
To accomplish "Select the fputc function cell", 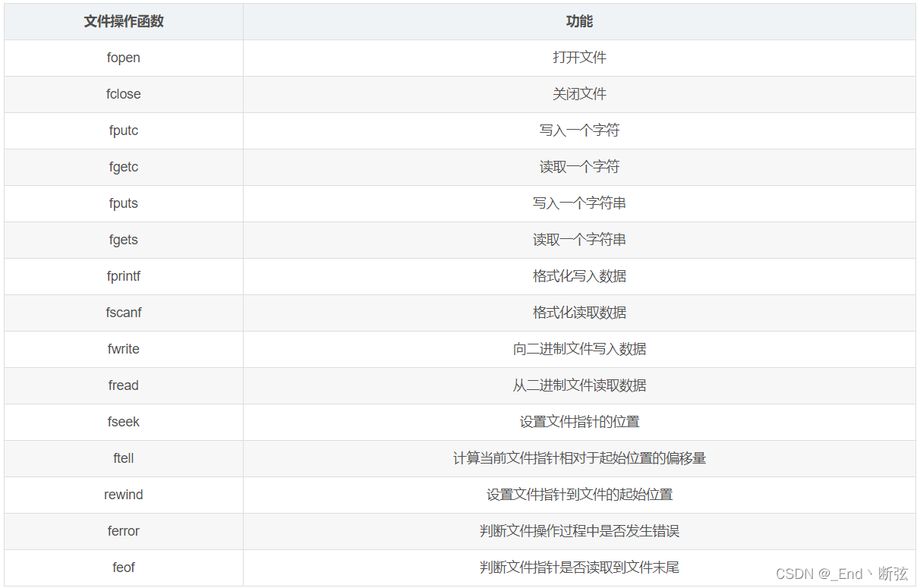I will pos(124,130).
